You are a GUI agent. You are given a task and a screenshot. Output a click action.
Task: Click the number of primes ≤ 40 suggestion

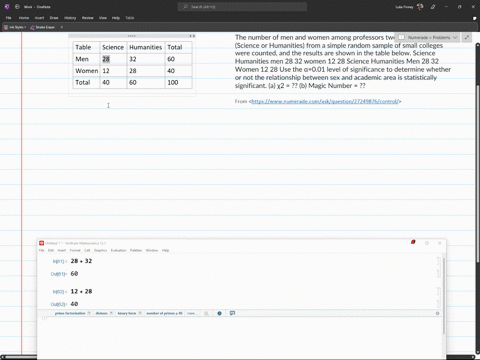pos(164,313)
